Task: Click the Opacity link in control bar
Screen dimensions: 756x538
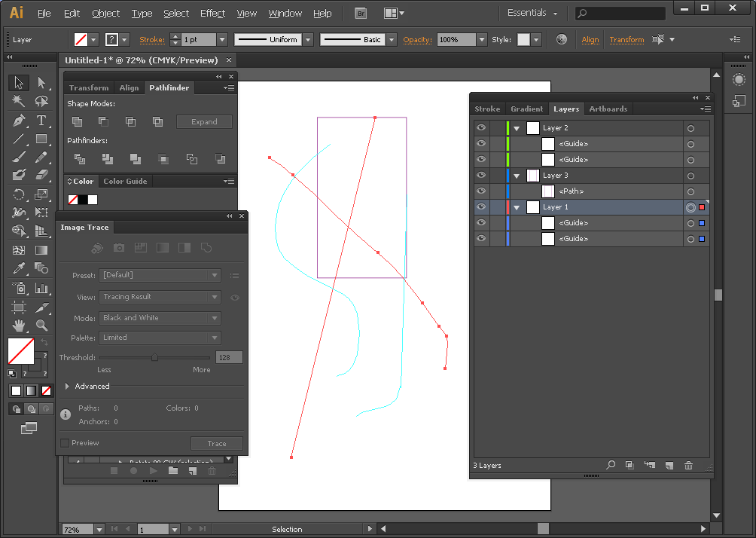Action: 418,40
